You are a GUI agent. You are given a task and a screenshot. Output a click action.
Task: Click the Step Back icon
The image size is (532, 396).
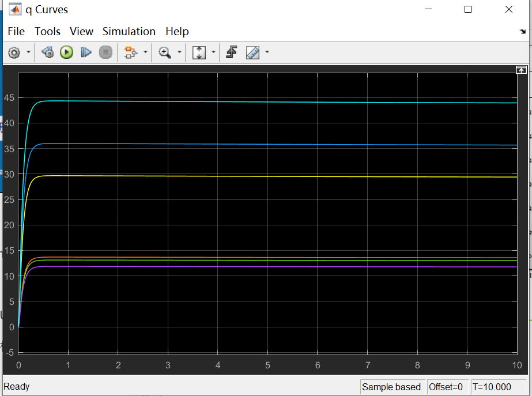coord(47,52)
